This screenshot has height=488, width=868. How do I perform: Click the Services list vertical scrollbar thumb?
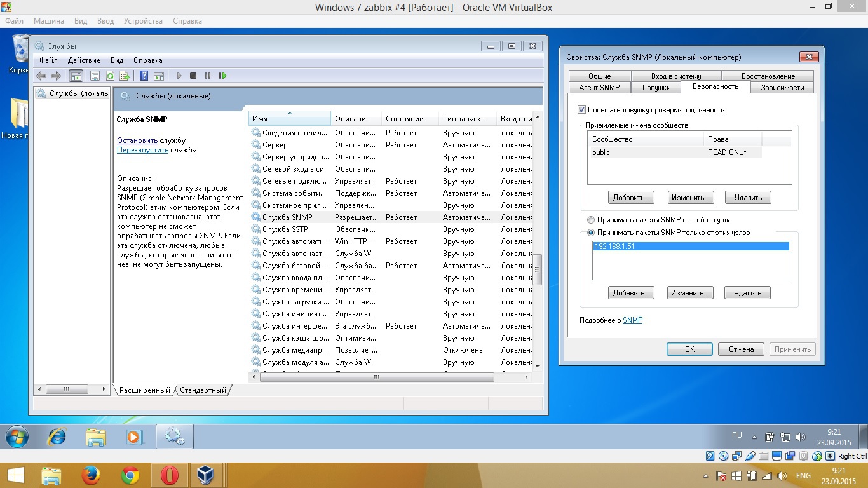[538, 270]
